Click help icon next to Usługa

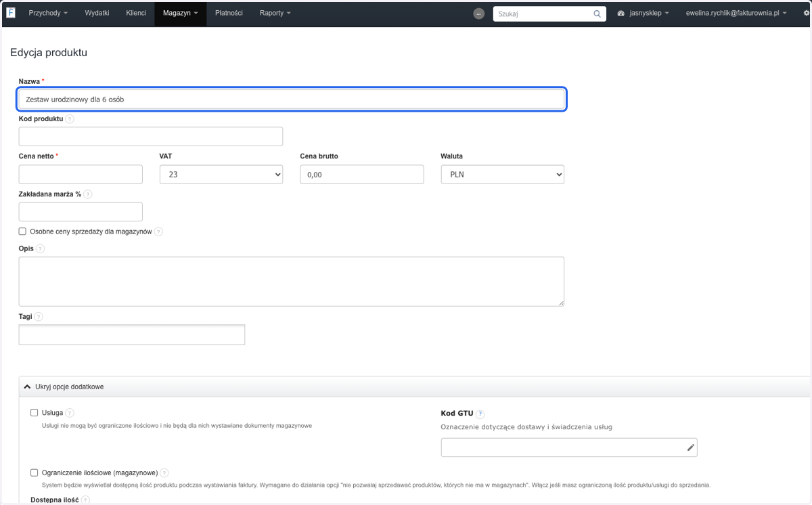click(x=70, y=412)
